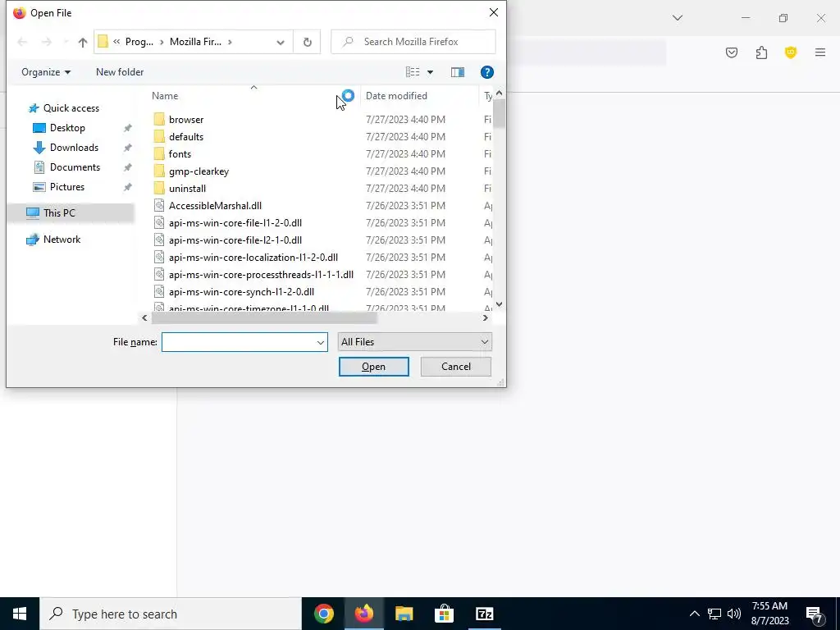Show hidden system tray icons

coord(694,614)
